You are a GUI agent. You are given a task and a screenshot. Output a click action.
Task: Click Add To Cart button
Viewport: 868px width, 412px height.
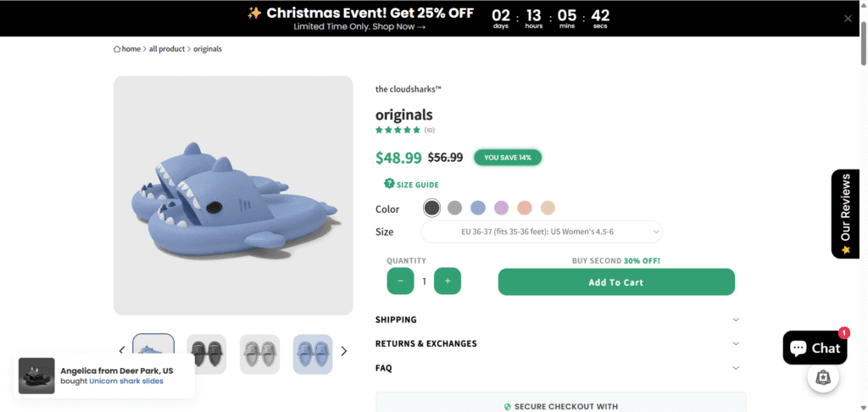pos(616,282)
